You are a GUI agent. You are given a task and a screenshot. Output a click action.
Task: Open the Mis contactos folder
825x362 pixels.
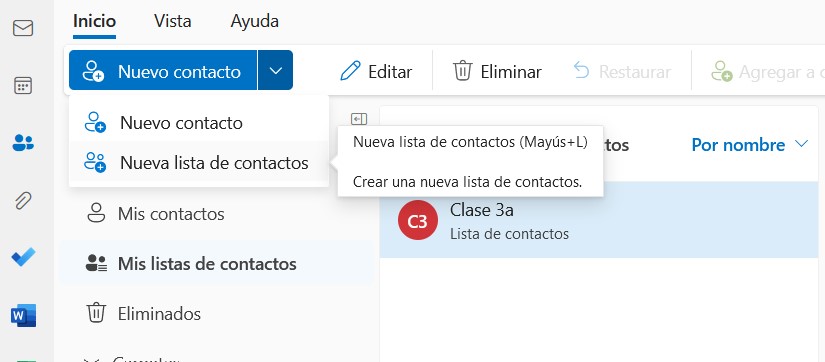click(217, 214)
